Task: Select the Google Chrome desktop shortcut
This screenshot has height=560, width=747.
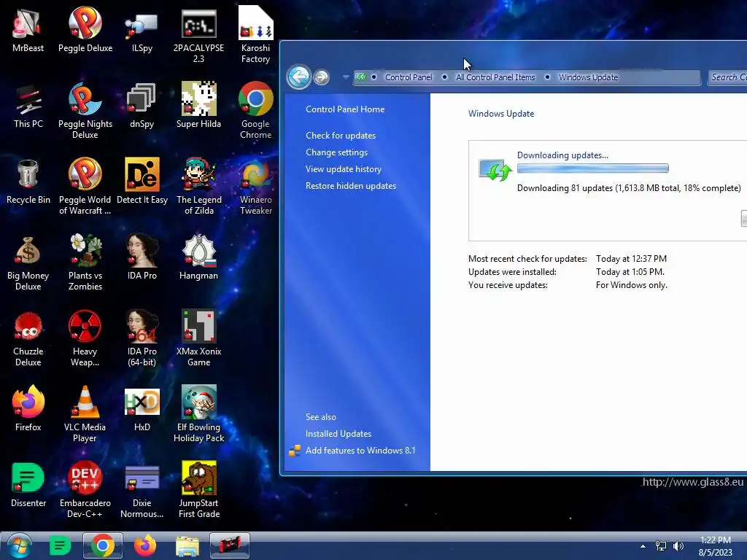Action: pos(255,111)
